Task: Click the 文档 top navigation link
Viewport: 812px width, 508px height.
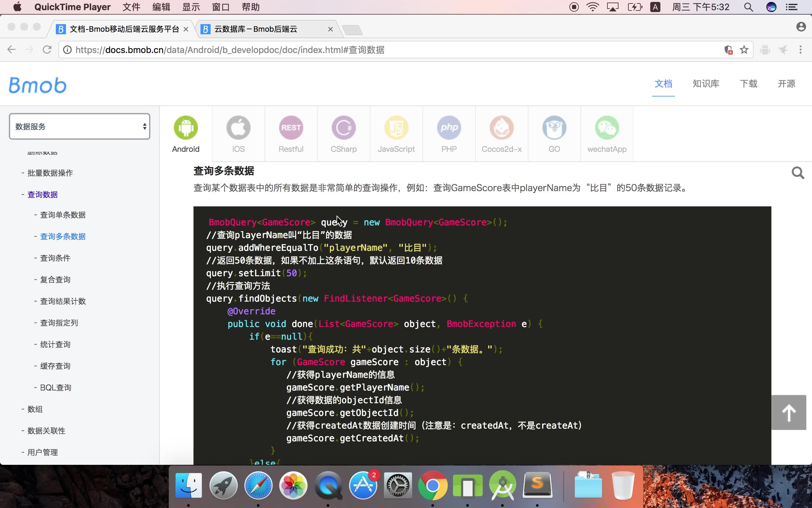Action: click(663, 84)
